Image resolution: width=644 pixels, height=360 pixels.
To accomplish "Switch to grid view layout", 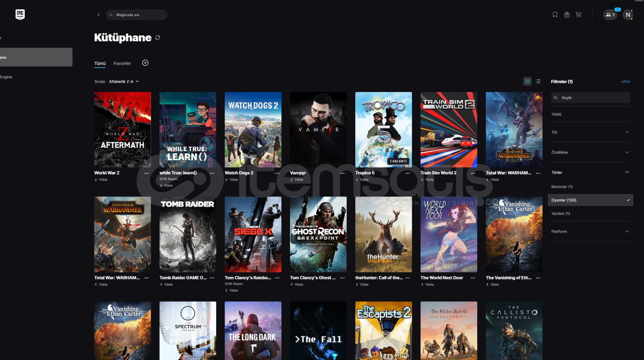I will coord(527,81).
